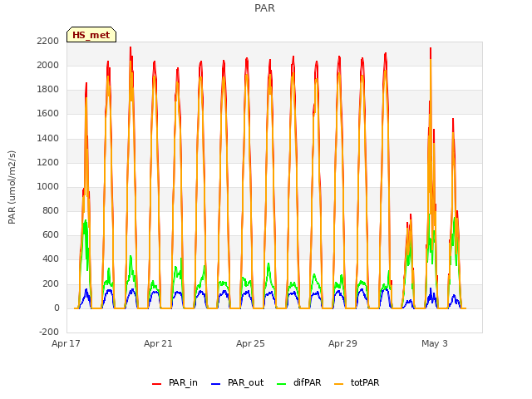Viewport: 532px width, 399px height.
Task: Click the PAR (umol/m2/s) y-axis label
Action: click(x=12, y=187)
